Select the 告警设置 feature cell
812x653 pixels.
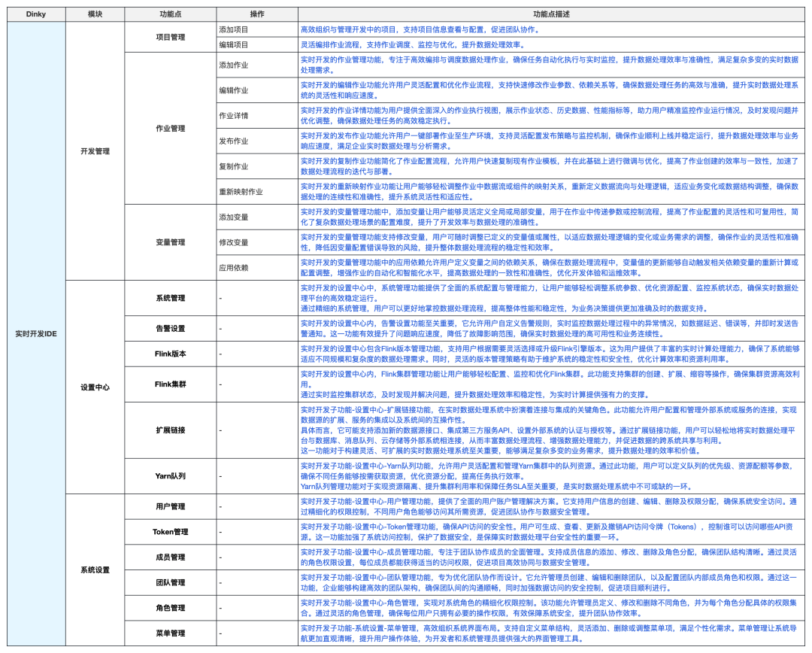coord(170,329)
